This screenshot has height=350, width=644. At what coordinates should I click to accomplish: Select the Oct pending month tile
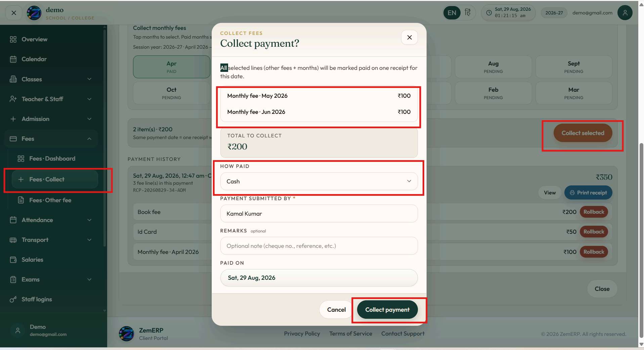point(171,93)
